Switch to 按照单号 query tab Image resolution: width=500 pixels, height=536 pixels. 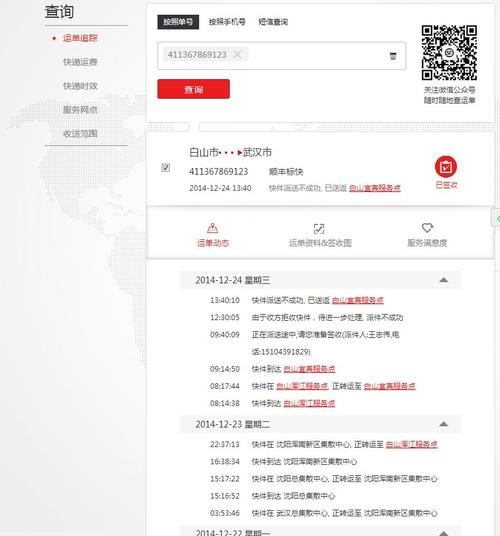178,22
